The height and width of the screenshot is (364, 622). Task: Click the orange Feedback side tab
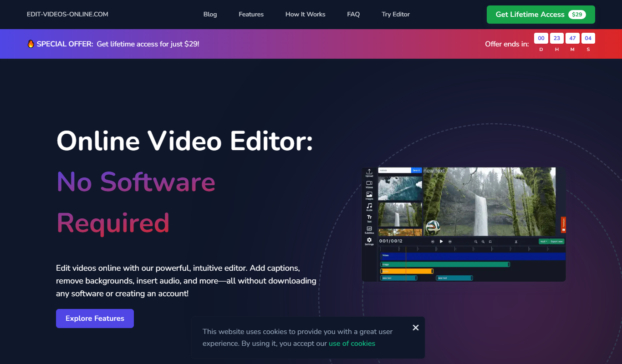pyautogui.click(x=563, y=225)
